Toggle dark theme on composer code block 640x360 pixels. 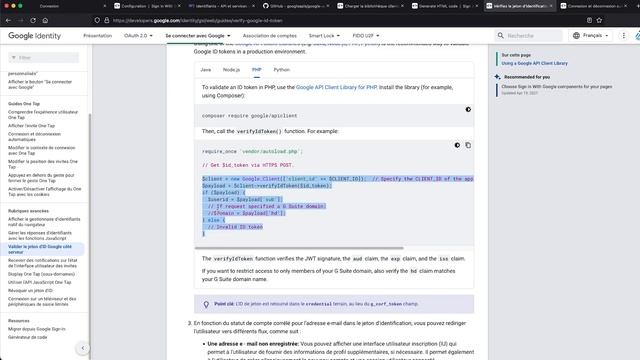point(468,109)
